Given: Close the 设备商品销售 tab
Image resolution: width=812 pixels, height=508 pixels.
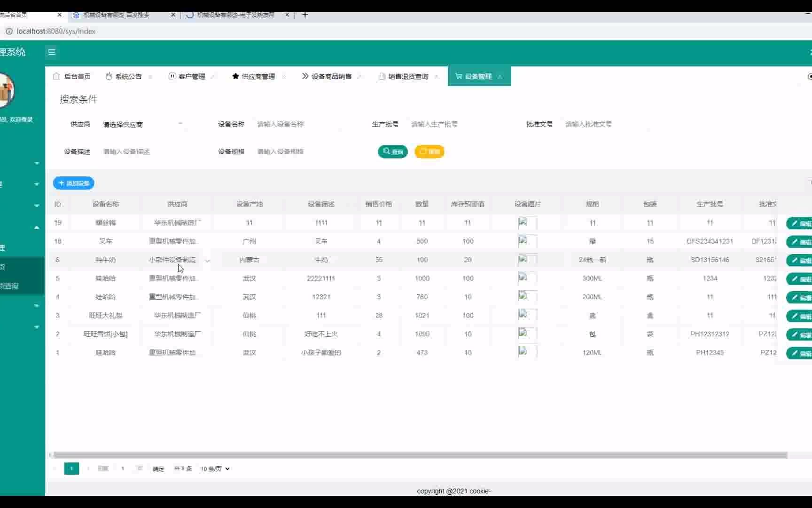Looking at the screenshot, I should click(x=359, y=77).
